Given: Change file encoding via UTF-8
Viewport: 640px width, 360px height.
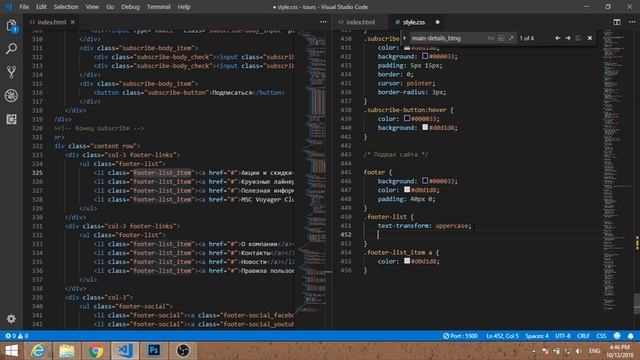Looking at the screenshot, I should pos(562,336).
